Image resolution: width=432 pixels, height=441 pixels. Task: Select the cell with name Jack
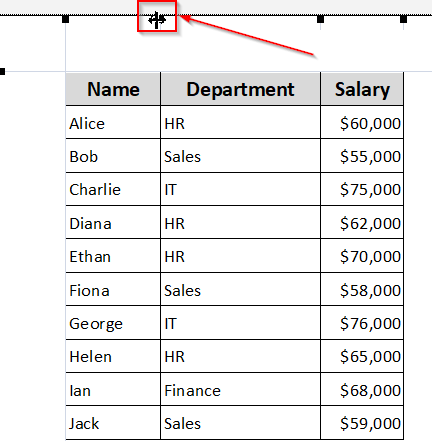point(113,423)
